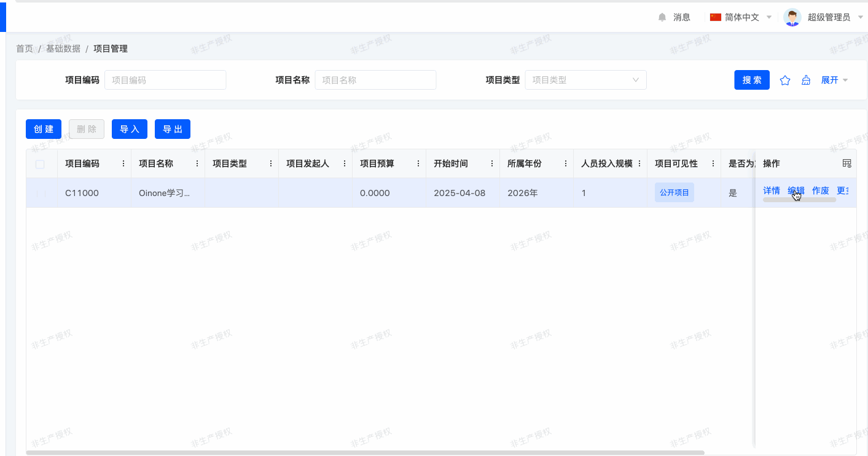Click 基础数据 in the breadcrumb

point(63,49)
